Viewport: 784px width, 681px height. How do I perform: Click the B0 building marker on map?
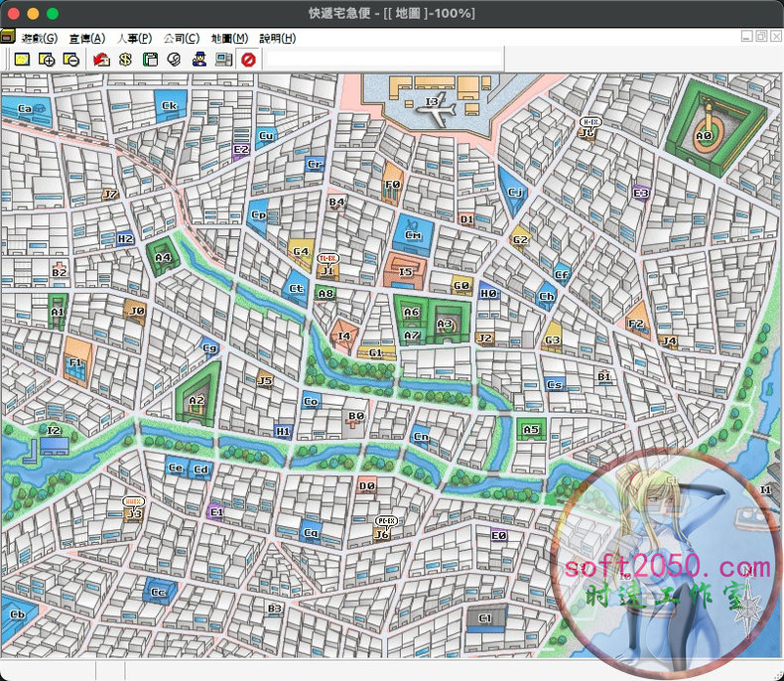point(356,417)
